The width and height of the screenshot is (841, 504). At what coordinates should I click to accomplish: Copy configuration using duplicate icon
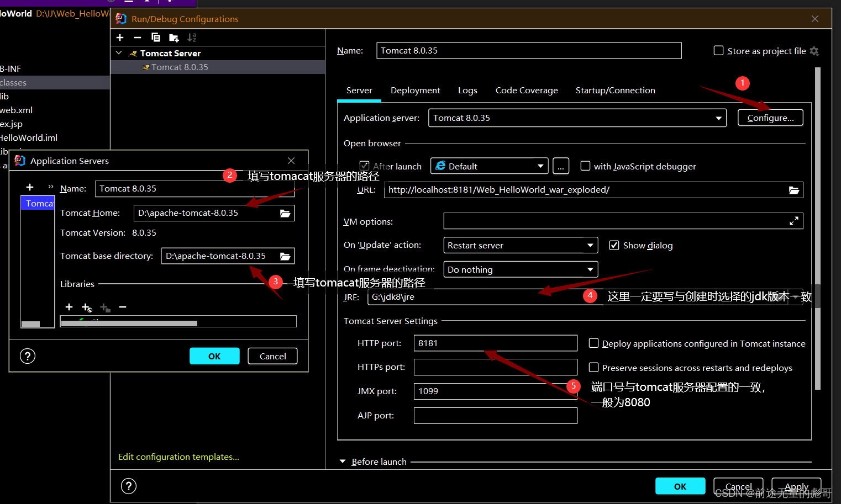(156, 38)
